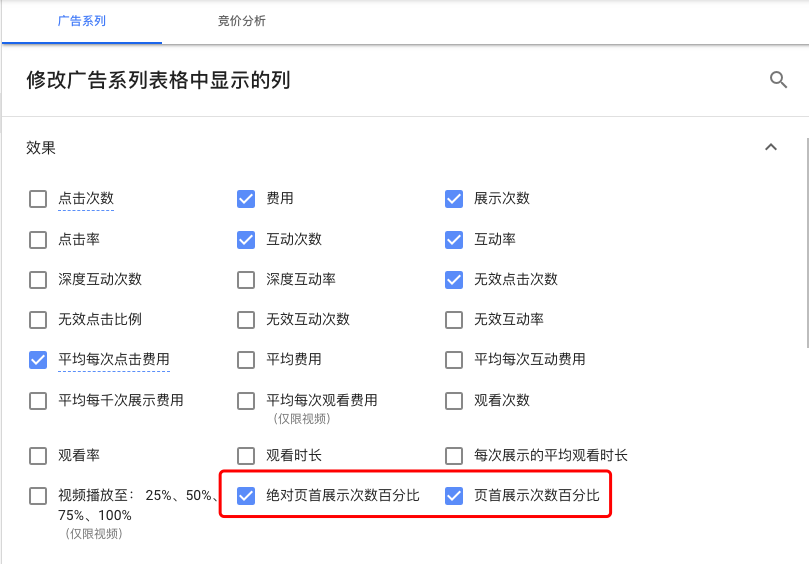Uncheck 无效点击次数 checkbox

point(454,280)
